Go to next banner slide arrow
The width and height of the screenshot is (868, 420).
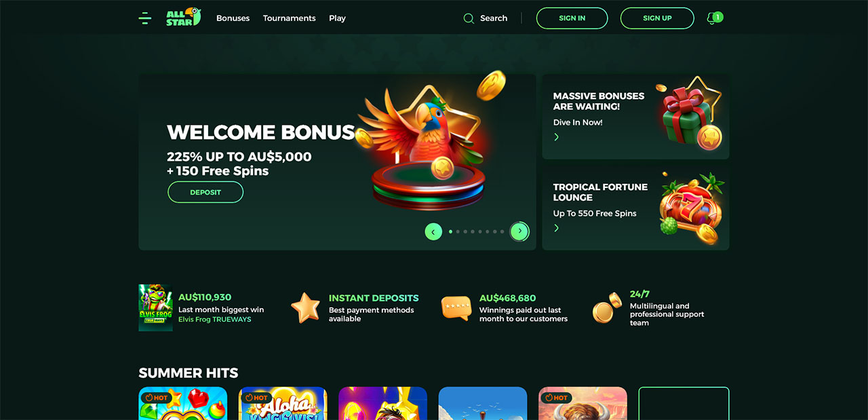[519, 231]
